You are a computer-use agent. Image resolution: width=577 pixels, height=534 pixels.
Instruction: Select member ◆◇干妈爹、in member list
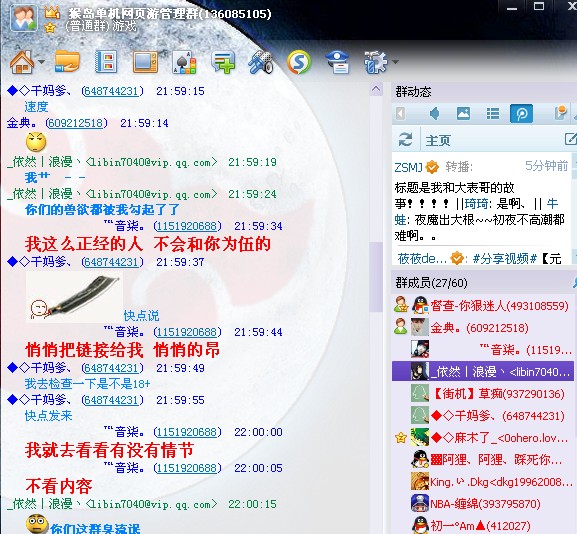pos(482,416)
